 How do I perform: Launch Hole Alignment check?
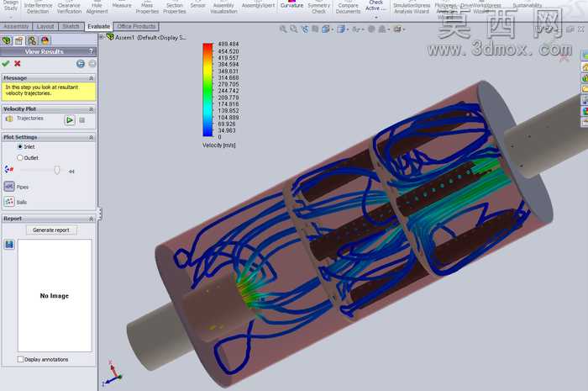pos(97,8)
